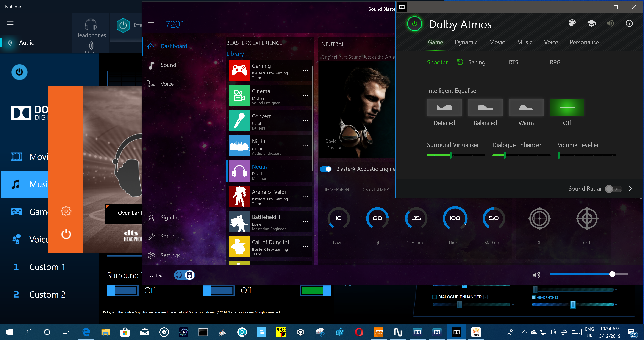
Task: Toggle the Dolby Atmos green power button
Action: pos(414,24)
